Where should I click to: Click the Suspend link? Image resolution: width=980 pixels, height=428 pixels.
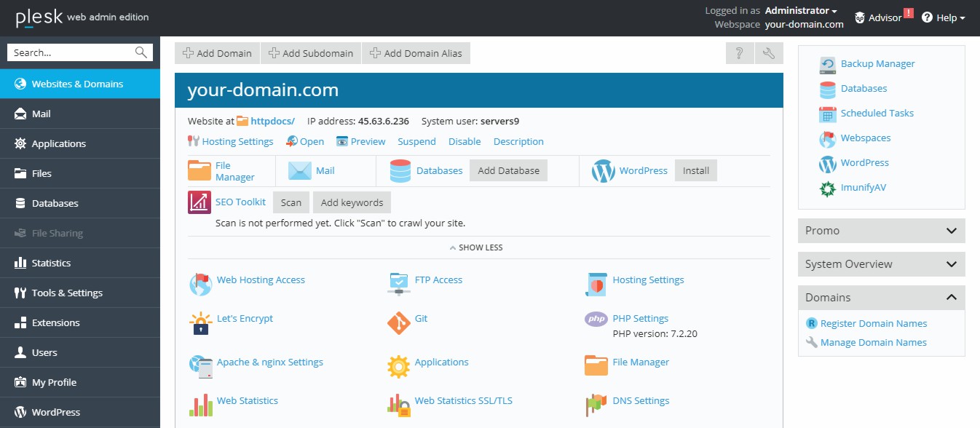tap(416, 142)
